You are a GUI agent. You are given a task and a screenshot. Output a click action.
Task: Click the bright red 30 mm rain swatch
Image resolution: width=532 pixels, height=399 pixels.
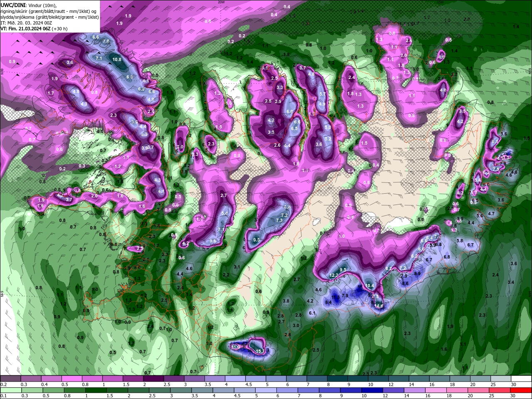(521, 390)
